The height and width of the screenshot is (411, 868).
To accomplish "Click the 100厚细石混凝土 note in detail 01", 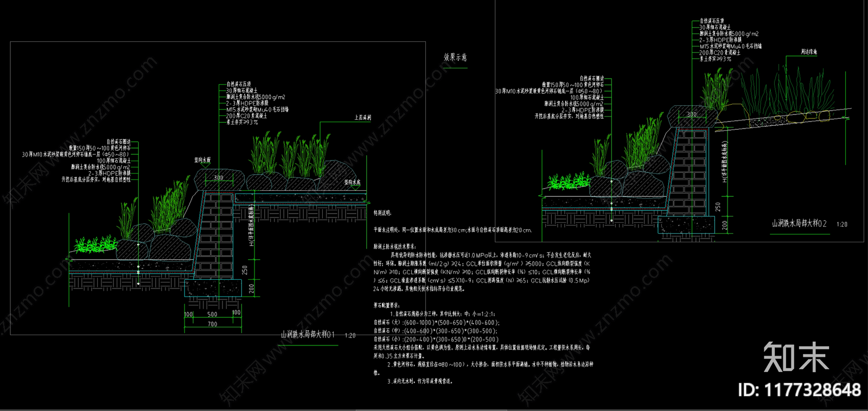I will click(x=114, y=160).
